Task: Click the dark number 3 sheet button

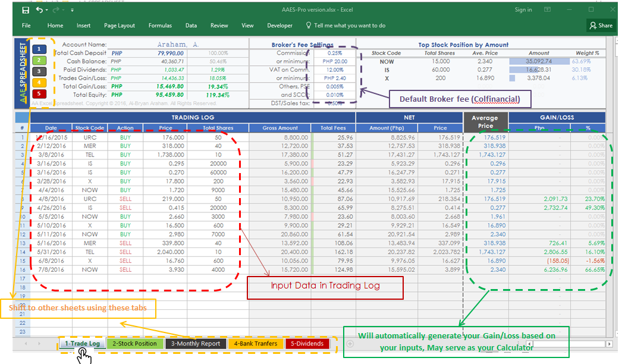Action: click(39, 71)
